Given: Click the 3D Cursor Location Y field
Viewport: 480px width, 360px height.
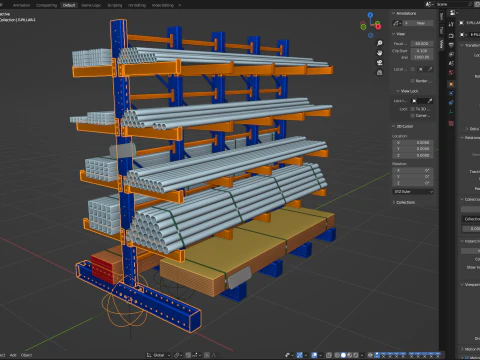Looking at the screenshot, I should (413, 149).
